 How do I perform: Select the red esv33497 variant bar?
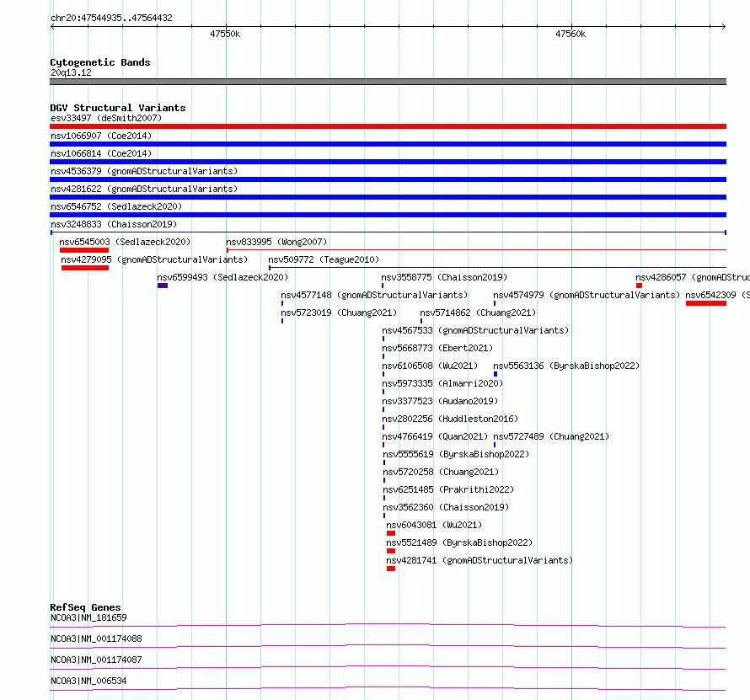[x=388, y=126]
